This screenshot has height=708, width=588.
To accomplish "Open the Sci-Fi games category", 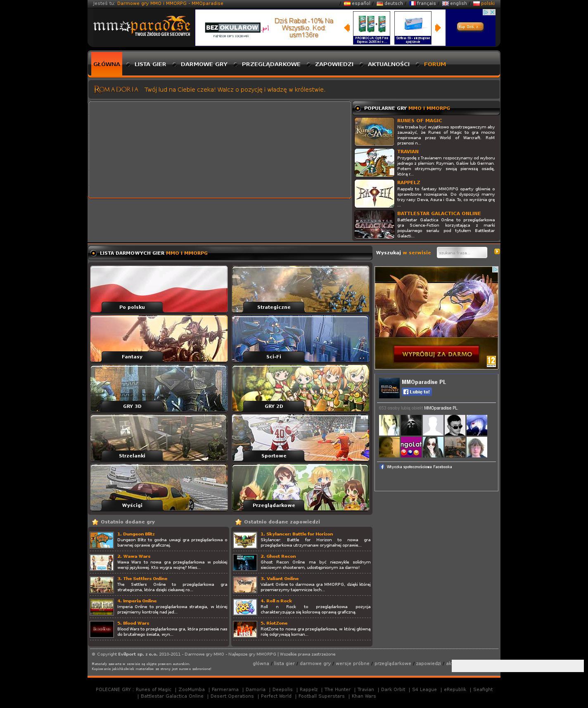I will 300,339.
